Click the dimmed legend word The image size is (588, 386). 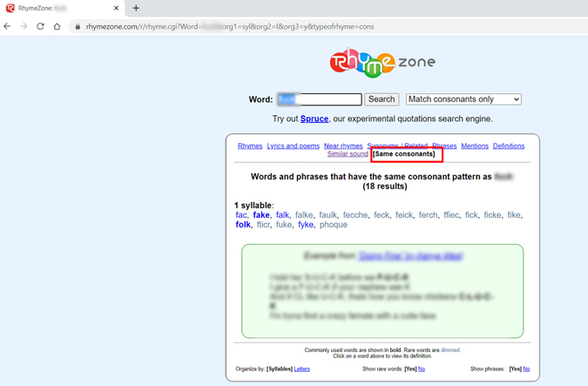(450, 350)
